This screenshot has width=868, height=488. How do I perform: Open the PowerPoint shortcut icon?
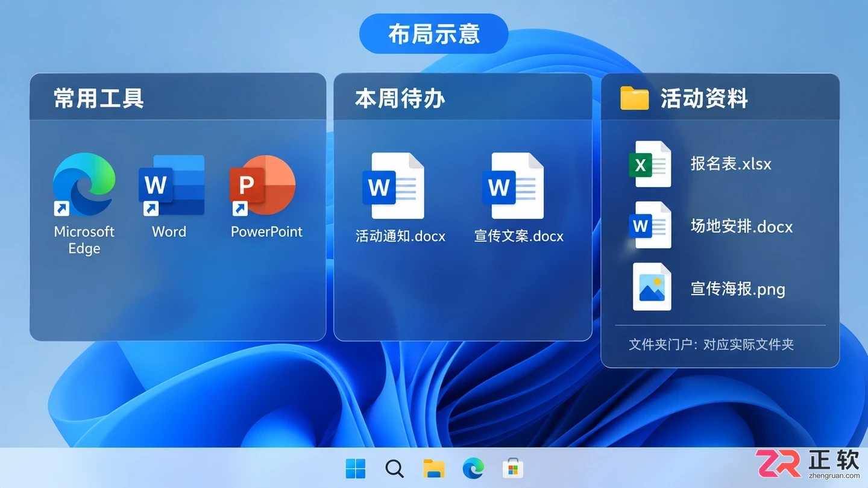(x=262, y=185)
